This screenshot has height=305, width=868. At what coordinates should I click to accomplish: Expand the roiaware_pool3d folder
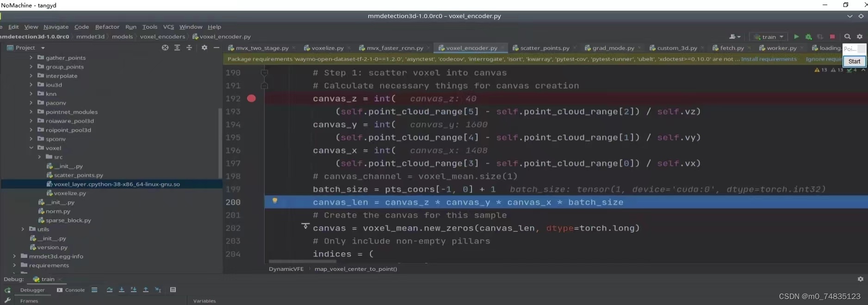[x=31, y=121]
